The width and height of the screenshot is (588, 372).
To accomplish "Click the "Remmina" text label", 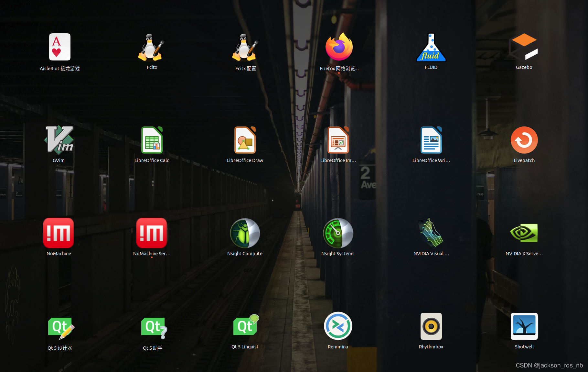I will (338, 347).
